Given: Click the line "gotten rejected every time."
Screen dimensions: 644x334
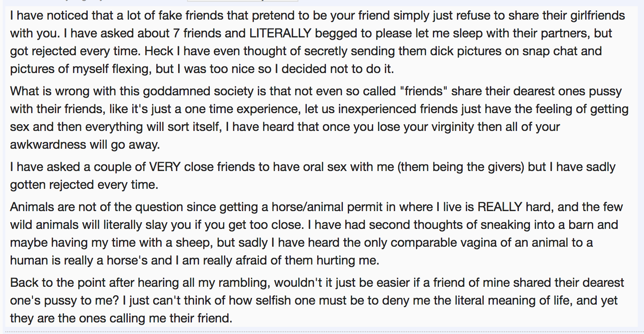Looking at the screenshot, I should (x=84, y=184).
